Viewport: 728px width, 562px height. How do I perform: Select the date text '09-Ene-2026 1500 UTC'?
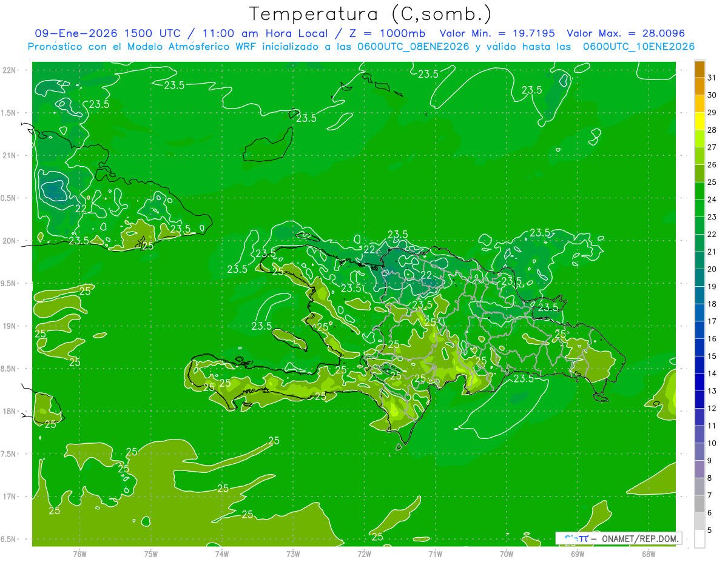(x=107, y=33)
